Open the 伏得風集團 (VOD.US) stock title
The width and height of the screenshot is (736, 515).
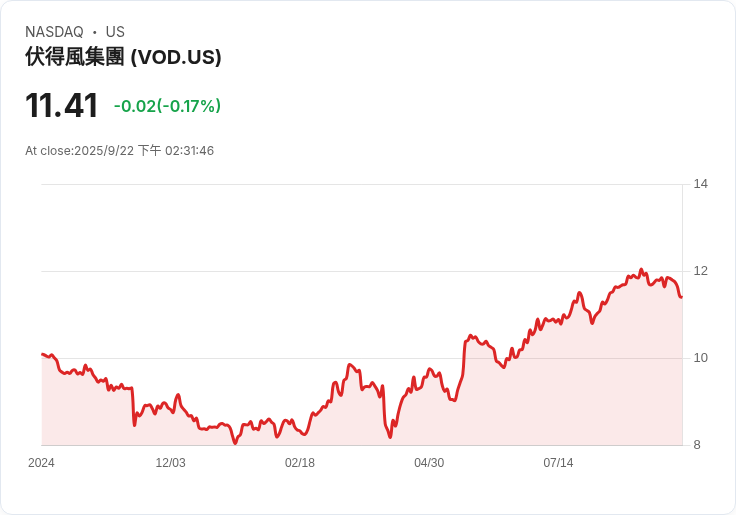click(123, 57)
